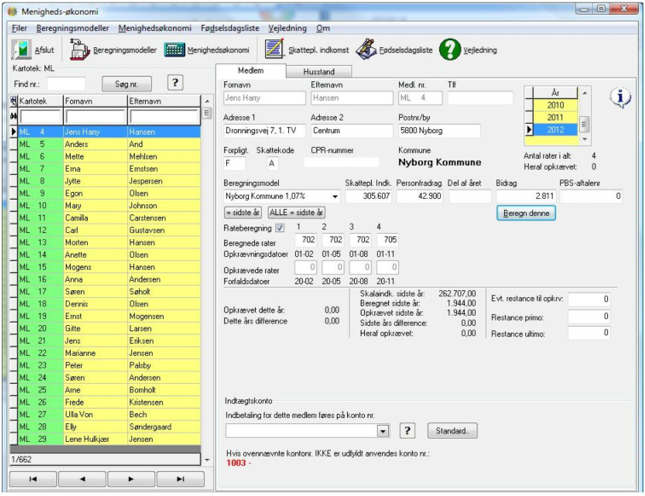Click binoculars filter icon in list
The width and height of the screenshot is (645, 496).
coord(13,117)
